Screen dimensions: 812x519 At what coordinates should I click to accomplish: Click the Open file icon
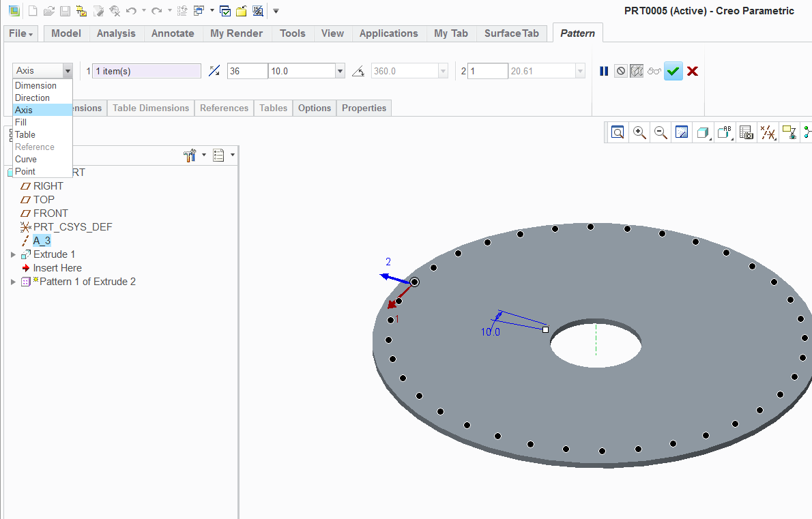tap(48, 11)
